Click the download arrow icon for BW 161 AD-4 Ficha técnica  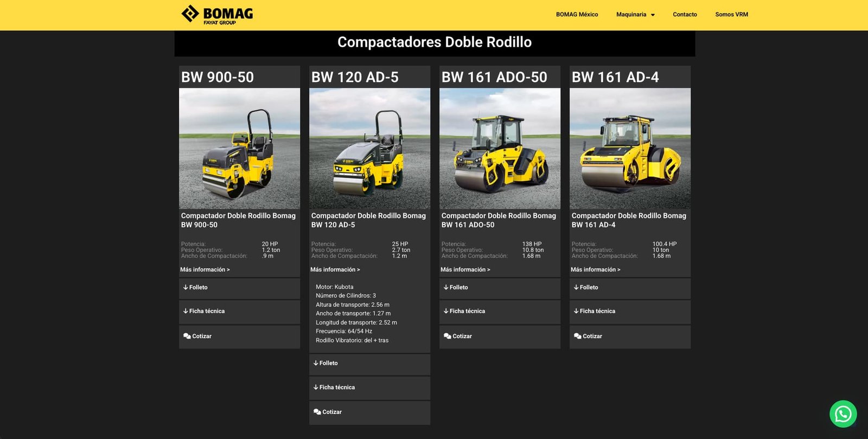576,311
